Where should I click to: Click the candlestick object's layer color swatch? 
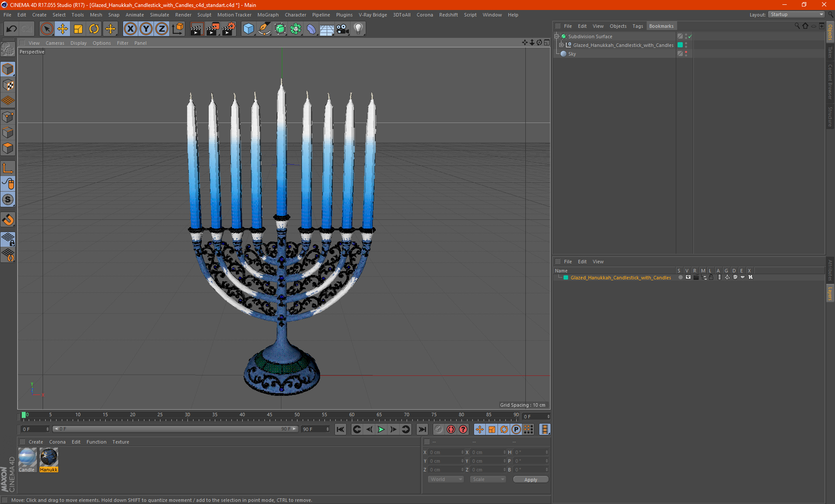680,45
